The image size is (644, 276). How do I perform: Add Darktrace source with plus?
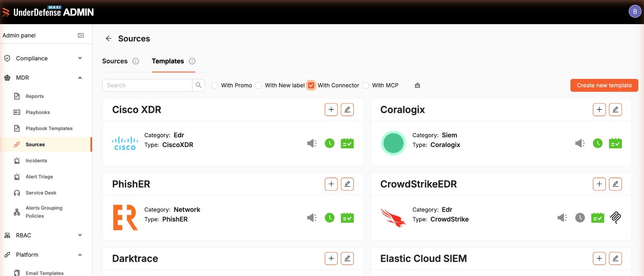click(x=331, y=259)
